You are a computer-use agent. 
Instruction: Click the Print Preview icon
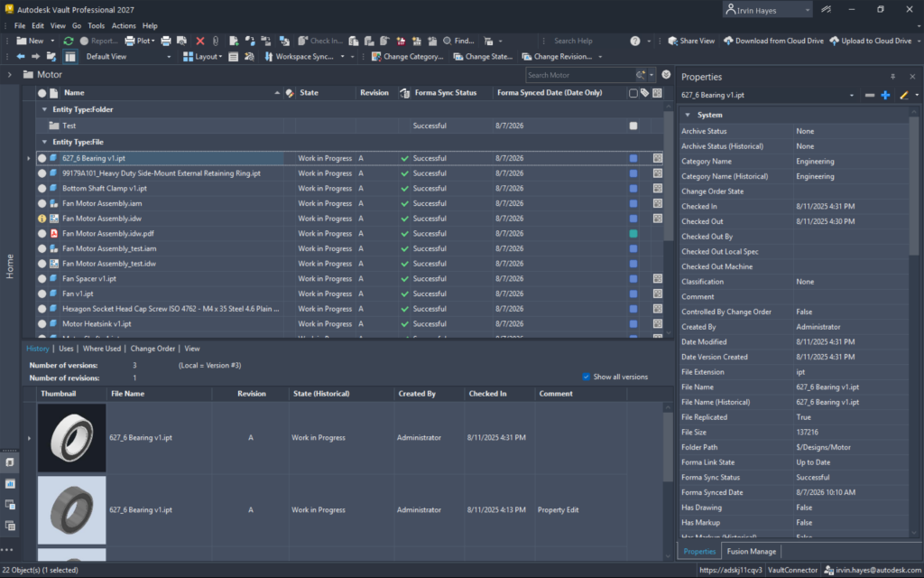181,41
